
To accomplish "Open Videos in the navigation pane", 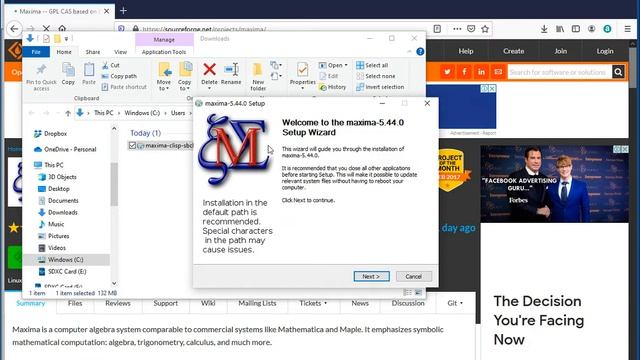I will point(52,248).
